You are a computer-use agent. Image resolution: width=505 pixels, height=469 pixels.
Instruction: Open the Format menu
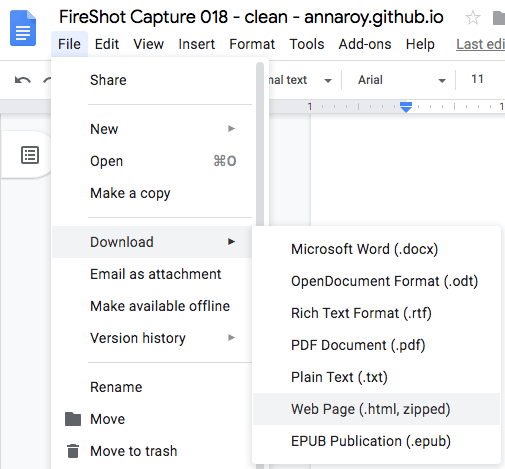tap(252, 44)
